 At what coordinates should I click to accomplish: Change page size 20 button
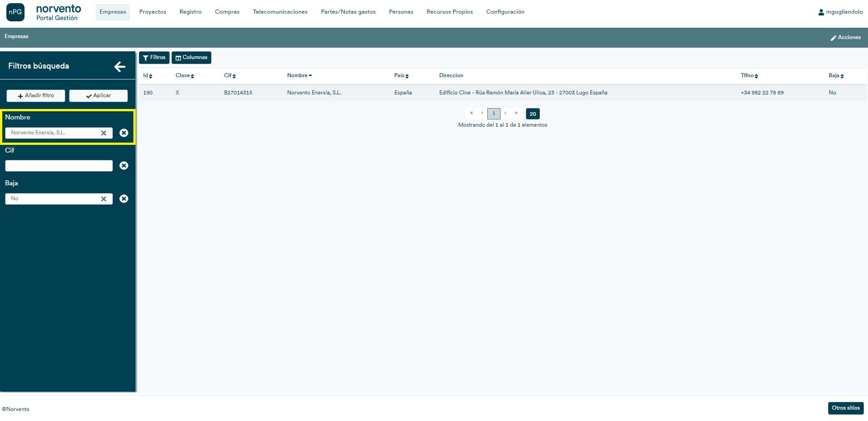coord(533,114)
